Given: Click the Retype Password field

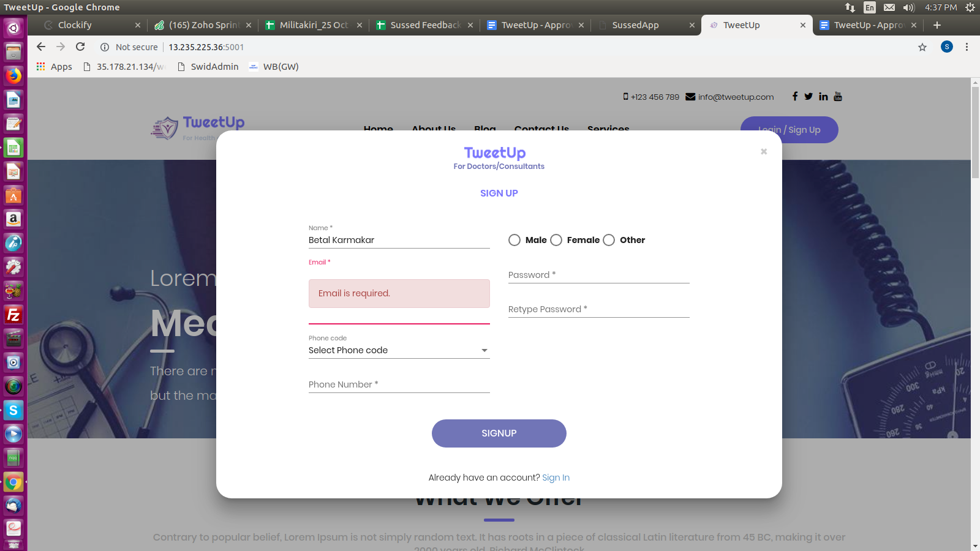Looking at the screenshot, I should click(x=599, y=309).
